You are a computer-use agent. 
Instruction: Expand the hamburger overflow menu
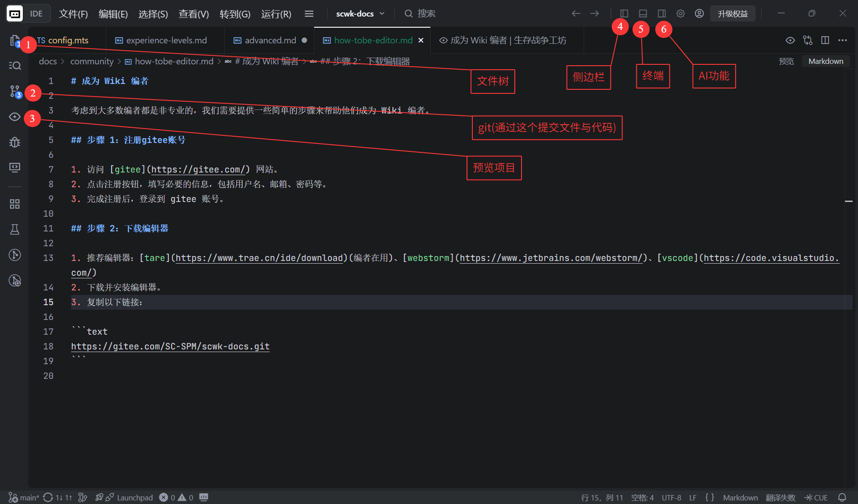[309, 14]
